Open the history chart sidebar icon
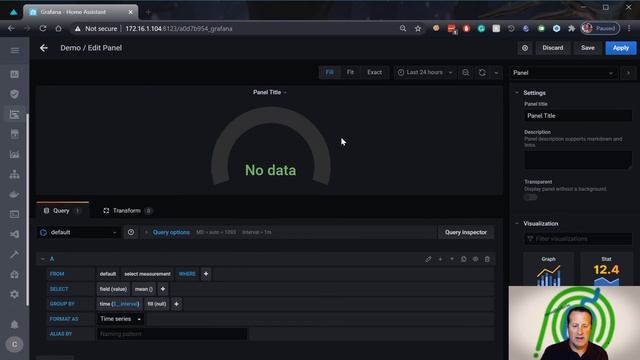This screenshot has width=640, height=360. (15, 154)
